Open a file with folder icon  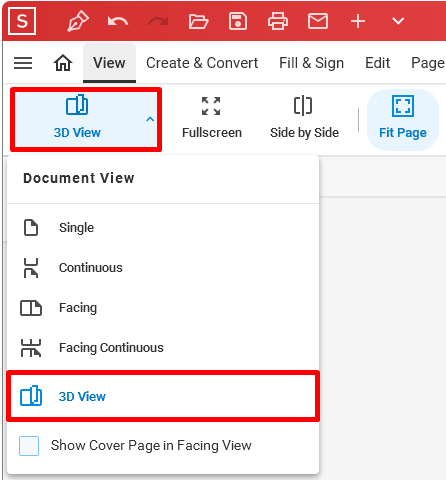(x=198, y=21)
